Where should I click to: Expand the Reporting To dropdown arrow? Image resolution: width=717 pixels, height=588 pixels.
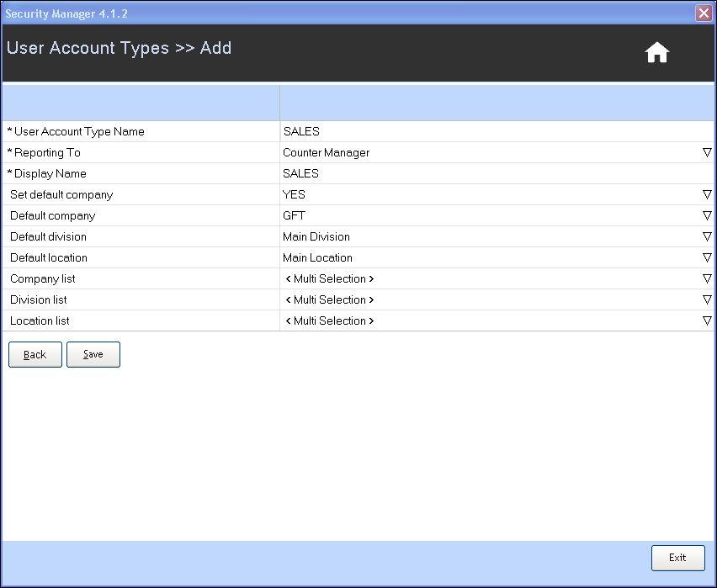click(x=707, y=152)
